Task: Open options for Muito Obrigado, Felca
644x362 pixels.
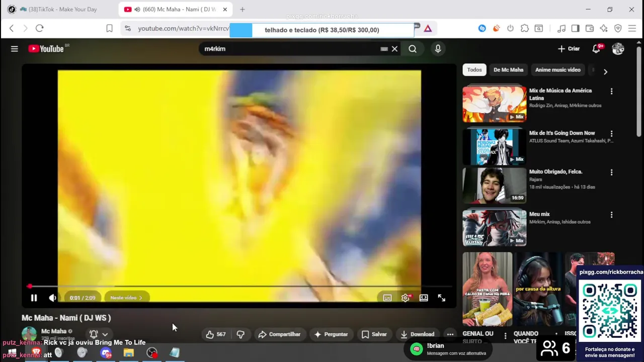Action: [x=611, y=172]
